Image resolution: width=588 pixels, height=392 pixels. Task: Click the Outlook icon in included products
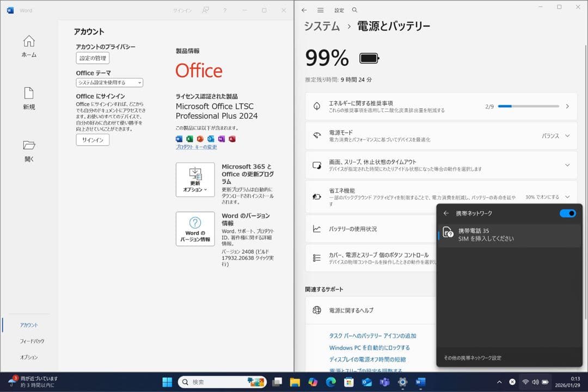(210, 139)
